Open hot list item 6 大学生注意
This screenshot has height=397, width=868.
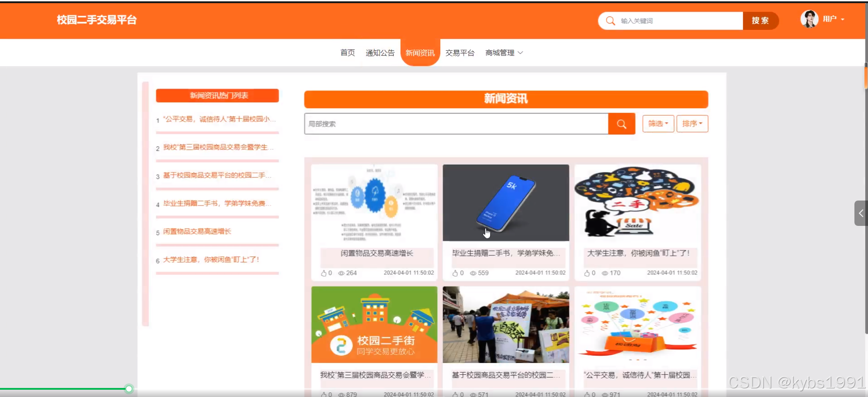click(x=211, y=259)
